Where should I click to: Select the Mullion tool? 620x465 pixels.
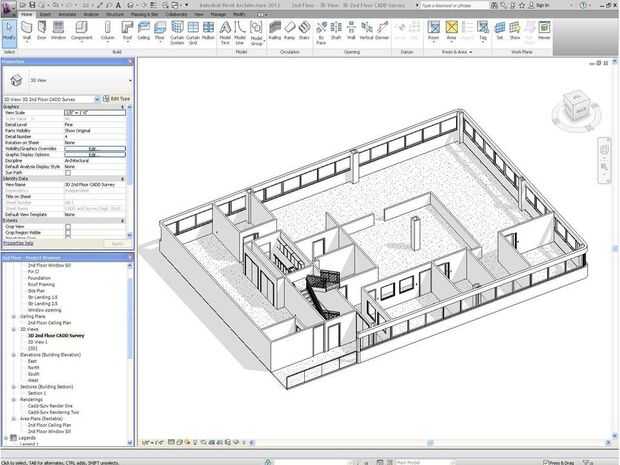pos(208,31)
